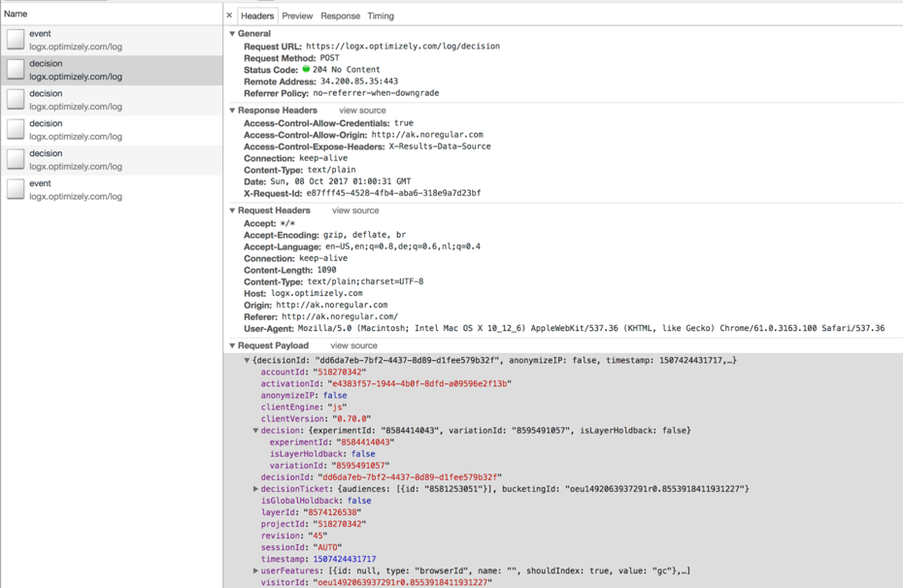This screenshot has height=588, width=903.
Task: Collapse the decision object in payload
Action: pyautogui.click(x=255, y=431)
